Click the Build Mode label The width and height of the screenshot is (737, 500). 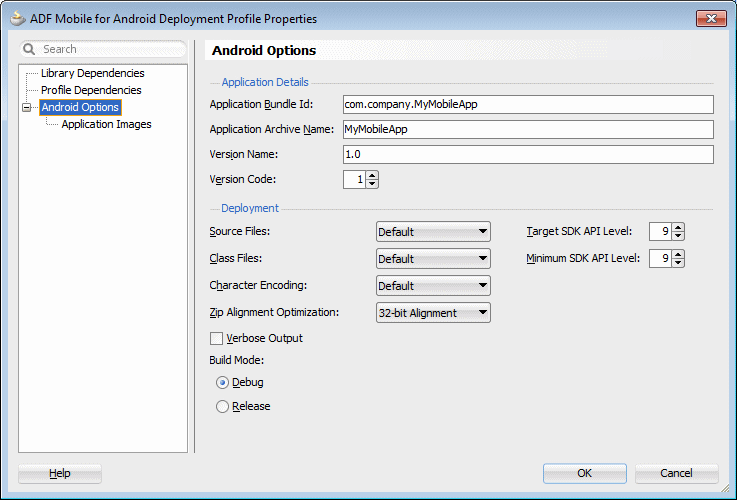pyautogui.click(x=237, y=360)
